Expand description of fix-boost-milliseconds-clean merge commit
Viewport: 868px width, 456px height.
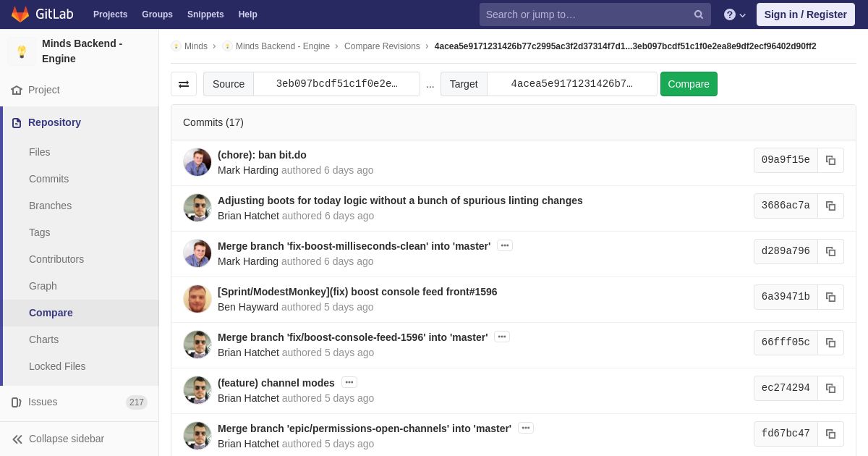pyautogui.click(x=505, y=246)
